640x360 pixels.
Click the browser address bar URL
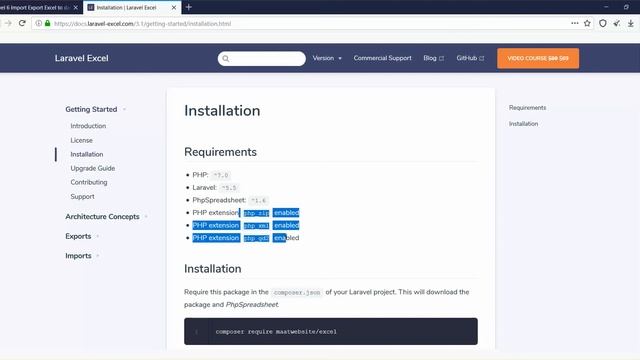click(142, 24)
